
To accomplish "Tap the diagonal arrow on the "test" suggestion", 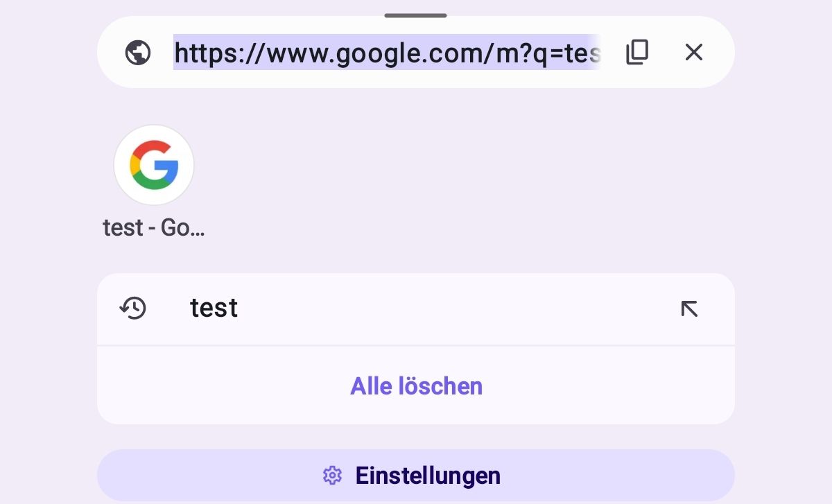I will point(689,309).
